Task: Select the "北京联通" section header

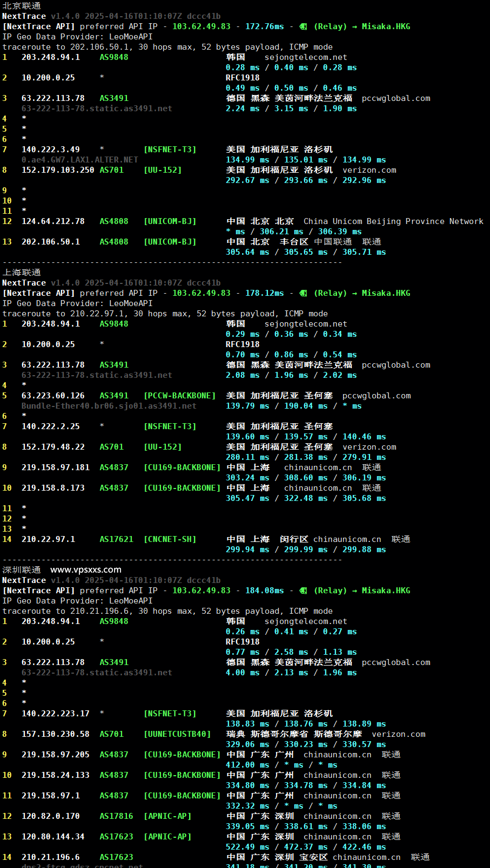Action: [x=22, y=5]
